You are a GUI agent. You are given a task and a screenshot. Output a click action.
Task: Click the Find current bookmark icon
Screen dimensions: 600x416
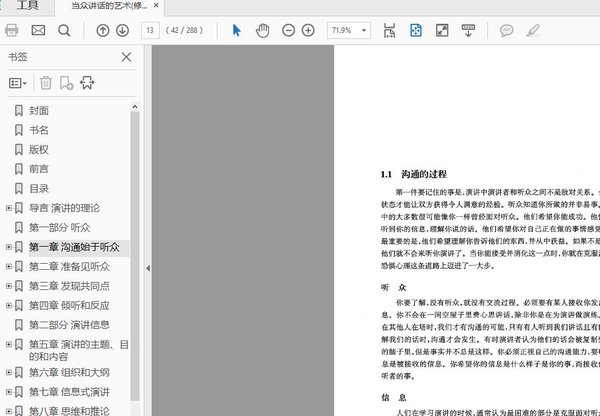click(x=87, y=83)
